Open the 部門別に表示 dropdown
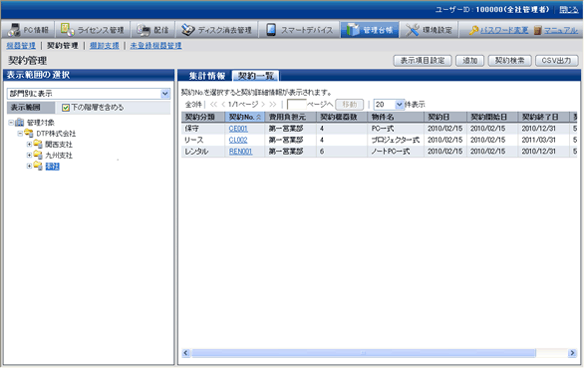 click(x=89, y=93)
